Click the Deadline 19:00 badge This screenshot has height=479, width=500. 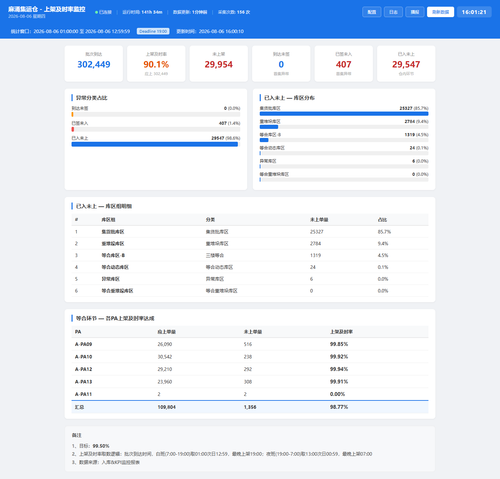[x=153, y=31]
